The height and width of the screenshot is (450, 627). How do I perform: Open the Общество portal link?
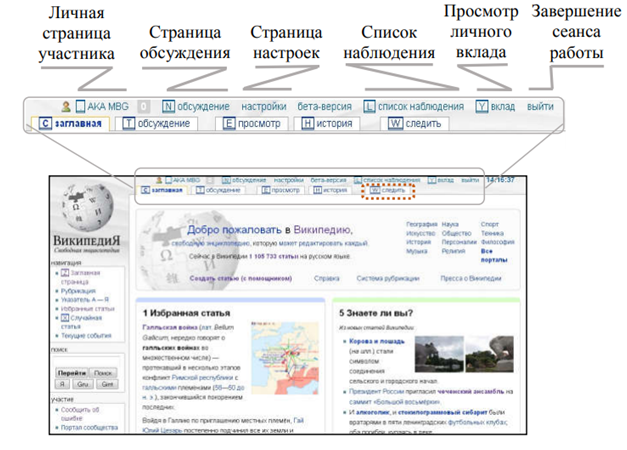pos(456,233)
